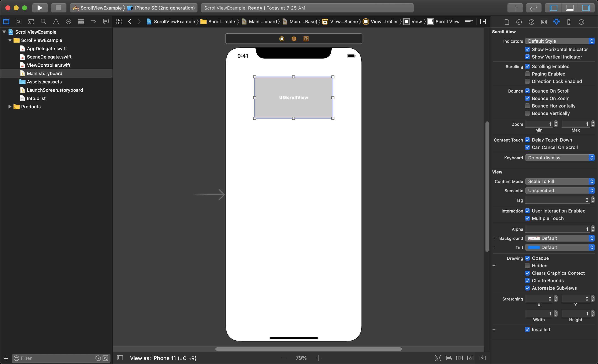Toggle code review arrows button
The width and height of the screenshot is (598, 364).
click(533, 8)
